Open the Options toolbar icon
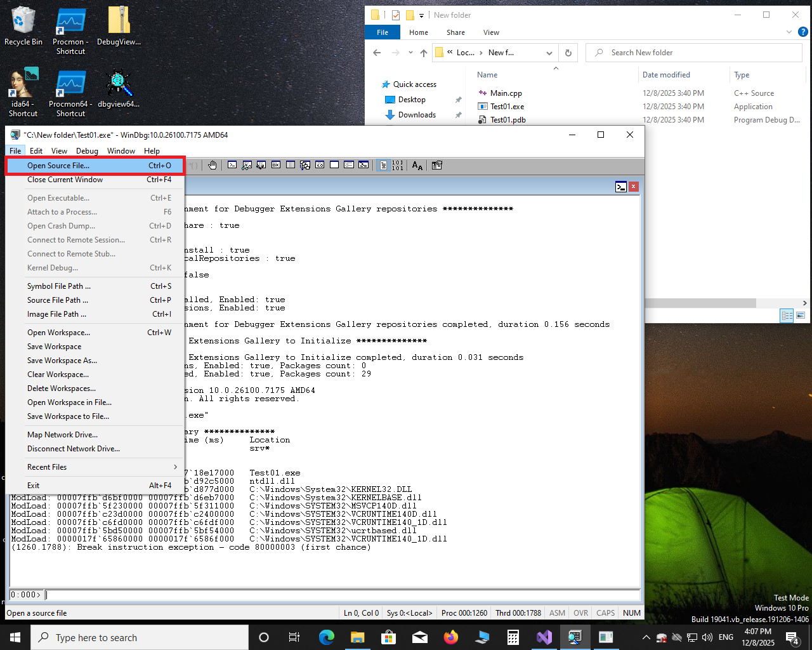 pyautogui.click(x=436, y=166)
